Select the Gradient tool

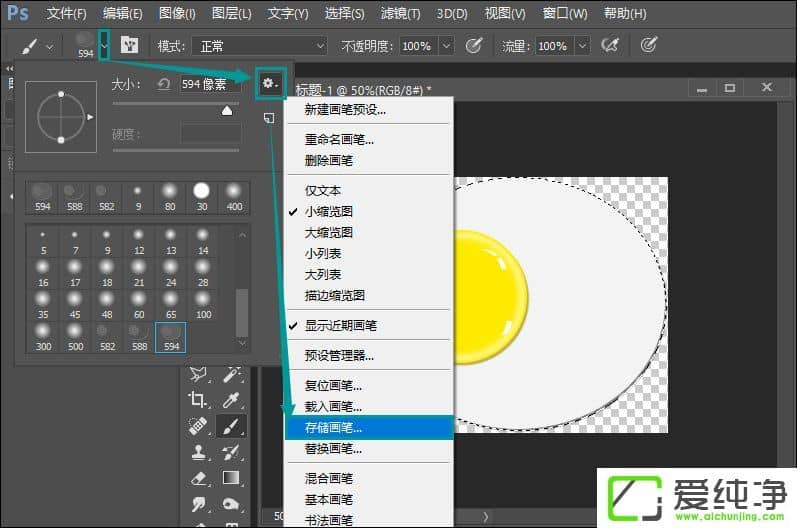231,479
